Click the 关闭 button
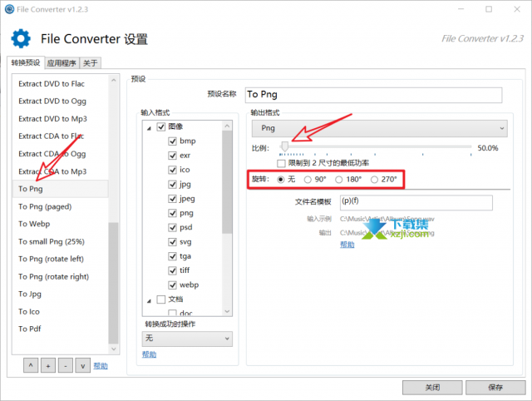 (432, 388)
